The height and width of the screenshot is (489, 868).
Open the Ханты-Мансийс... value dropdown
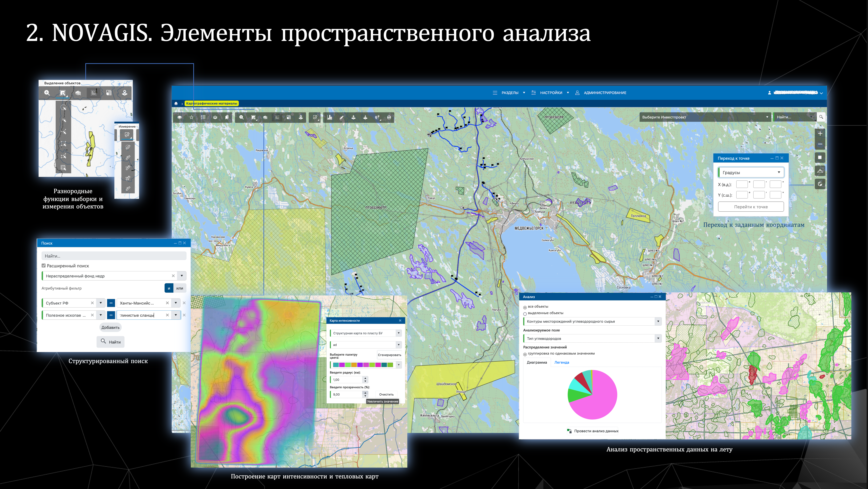(176, 303)
